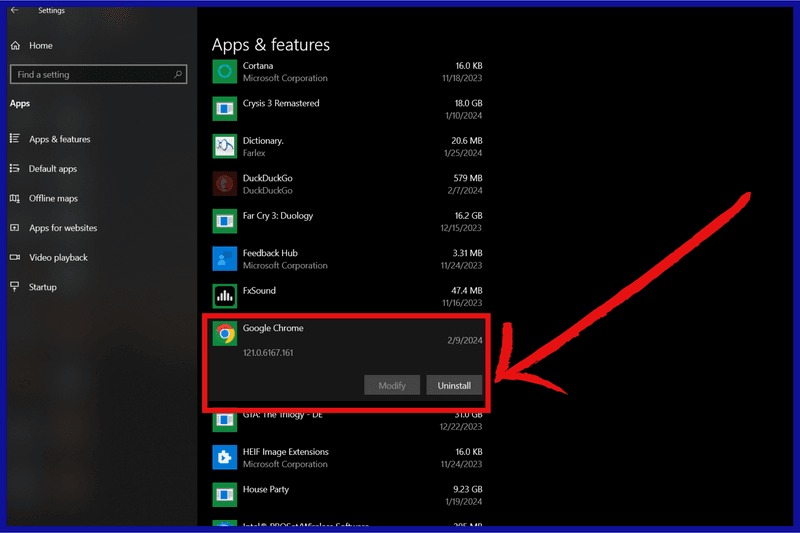Click the Find a setting search box

click(x=97, y=74)
